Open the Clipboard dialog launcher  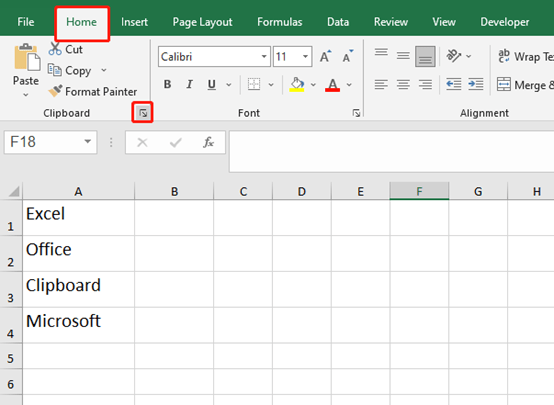pos(143,113)
